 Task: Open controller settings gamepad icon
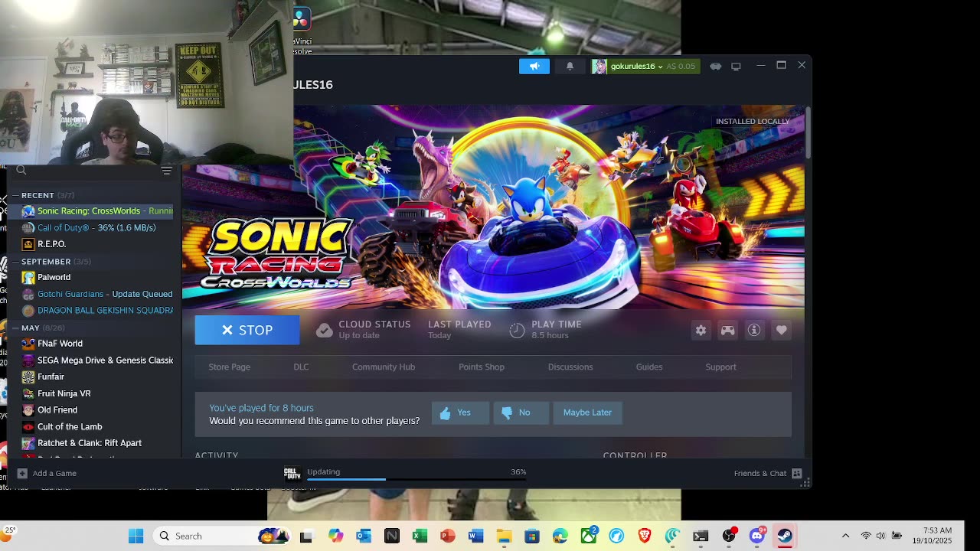727,330
